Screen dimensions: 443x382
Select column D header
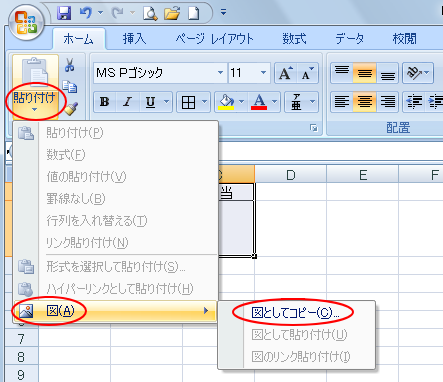290,174
